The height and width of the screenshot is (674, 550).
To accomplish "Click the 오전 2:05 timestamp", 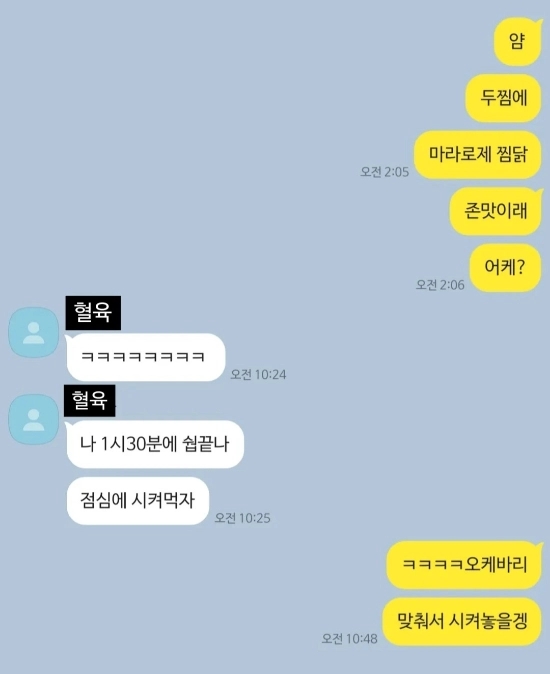I will (x=385, y=172).
